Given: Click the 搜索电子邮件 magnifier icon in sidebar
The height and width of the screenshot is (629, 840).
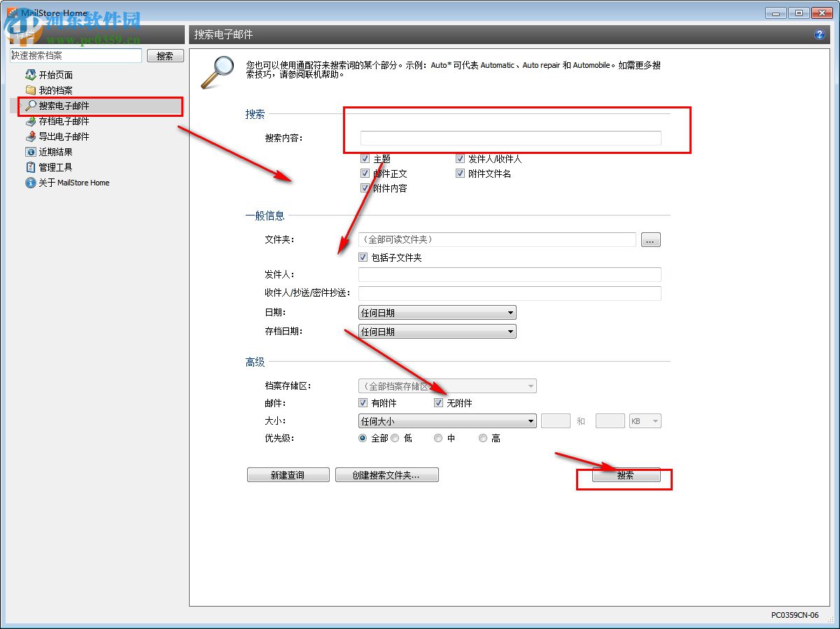Looking at the screenshot, I should click(30, 106).
